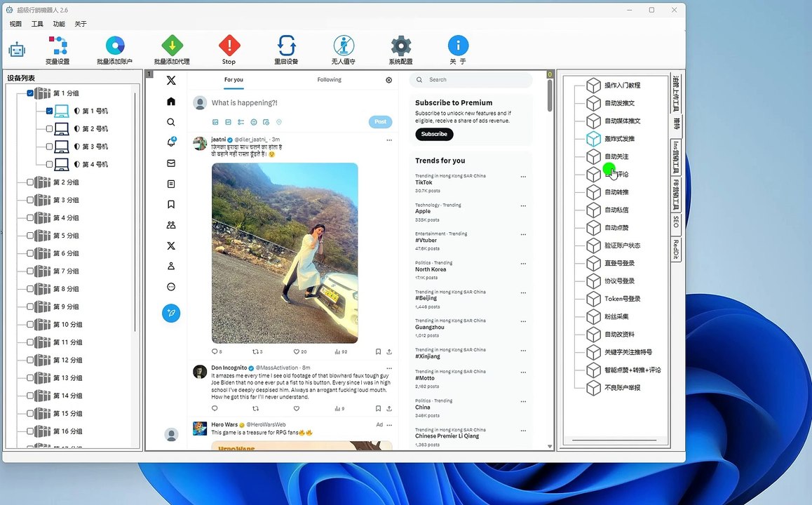
Task: Open more options for TikTok trend
Action: [523, 177]
